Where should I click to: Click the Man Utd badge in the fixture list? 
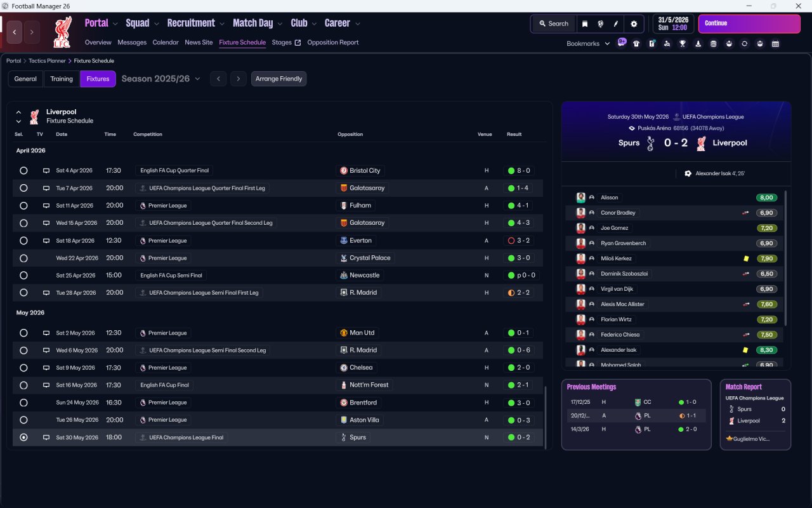pos(344,333)
